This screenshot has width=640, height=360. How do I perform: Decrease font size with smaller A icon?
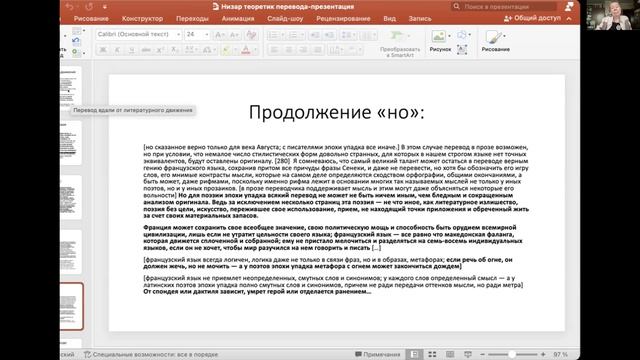coord(234,35)
